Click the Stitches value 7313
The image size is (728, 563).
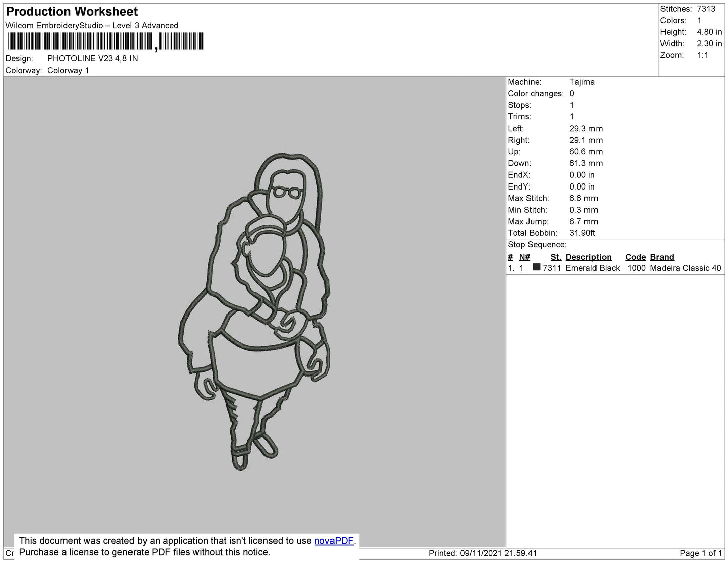coord(706,9)
